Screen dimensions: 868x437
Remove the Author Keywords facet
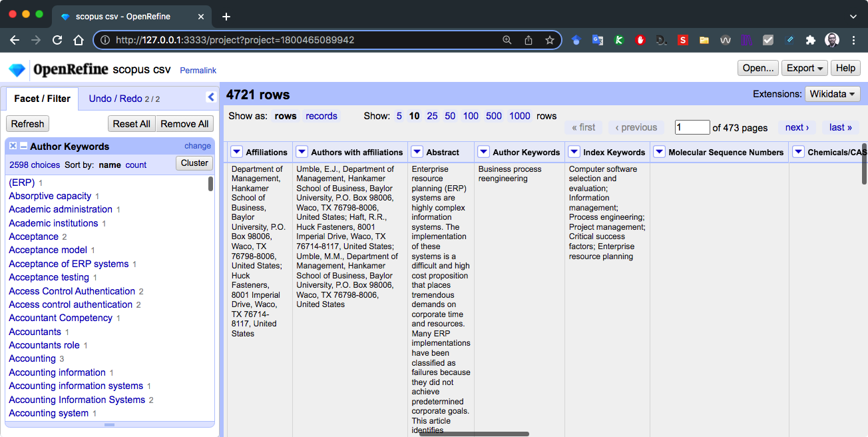13,147
